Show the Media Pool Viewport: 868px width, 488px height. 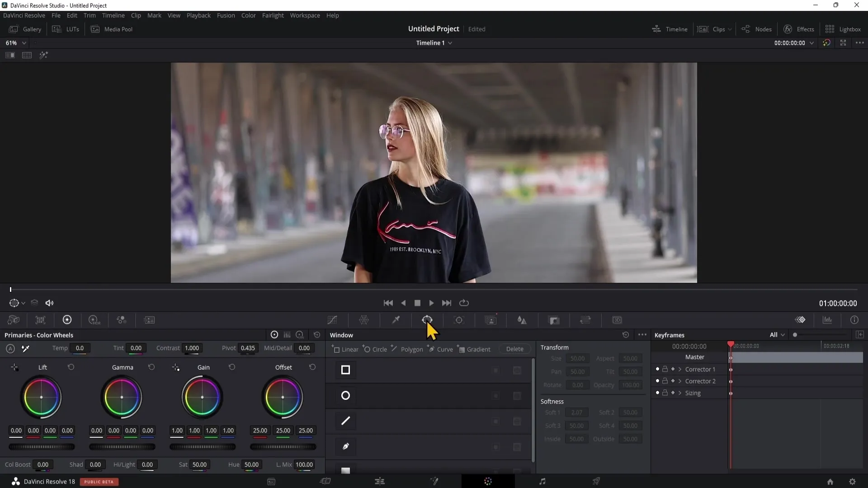tap(112, 29)
